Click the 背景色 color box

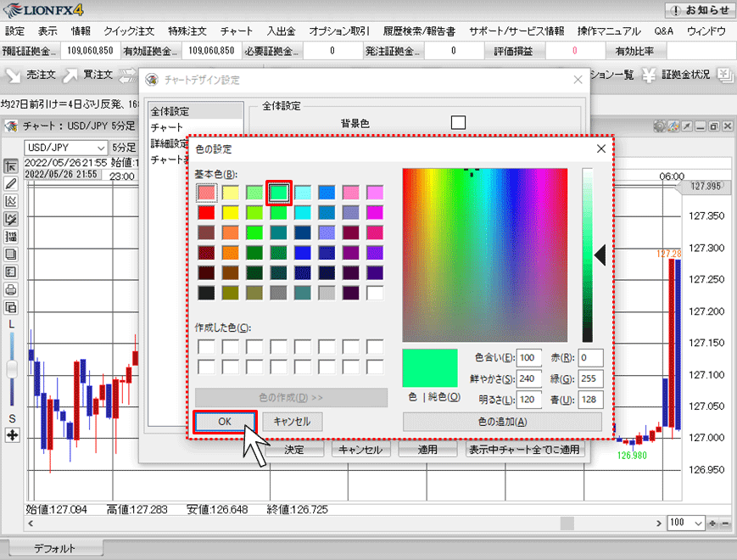point(458,123)
